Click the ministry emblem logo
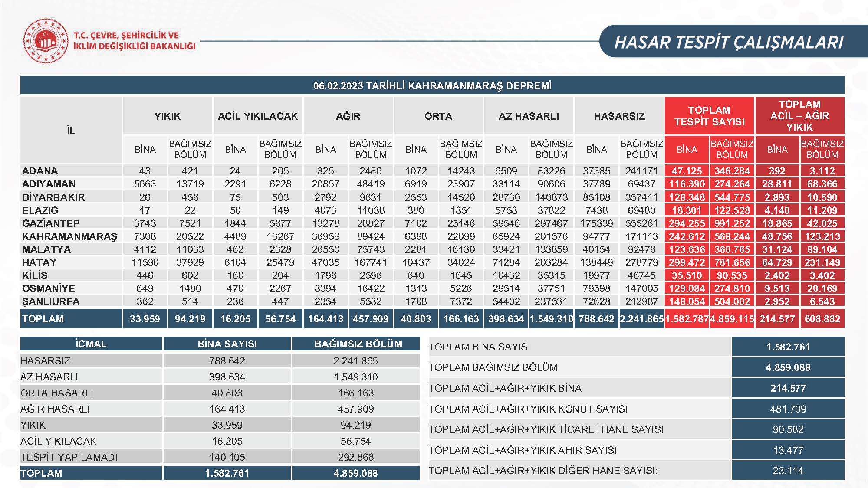Screen dimensions: 868x488 [46, 41]
